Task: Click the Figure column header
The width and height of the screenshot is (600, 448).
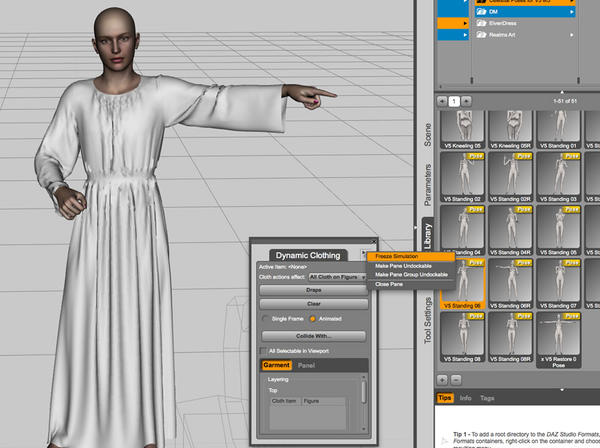Action: click(323, 401)
